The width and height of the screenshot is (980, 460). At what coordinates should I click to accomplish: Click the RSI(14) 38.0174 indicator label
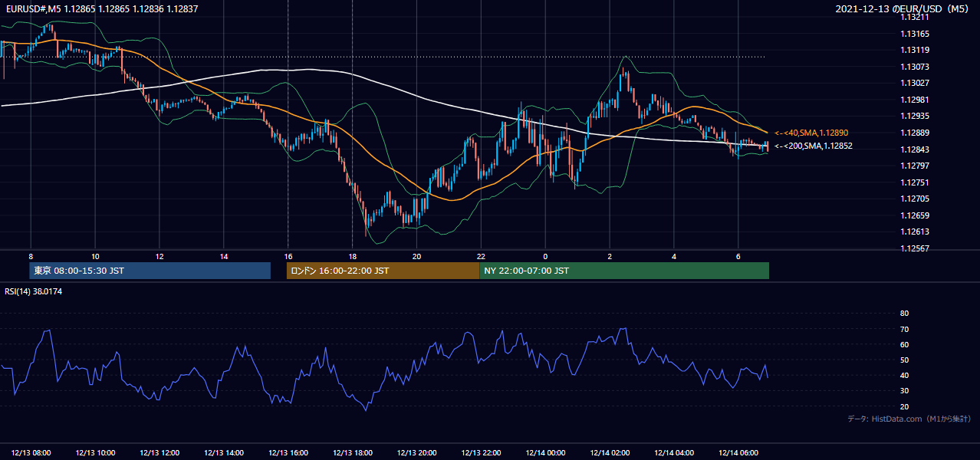[x=33, y=291]
